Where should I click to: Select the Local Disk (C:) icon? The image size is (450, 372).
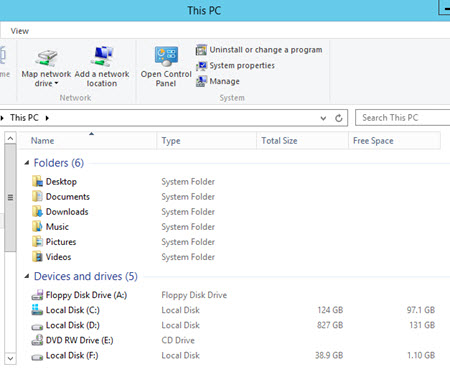[x=37, y=310]
